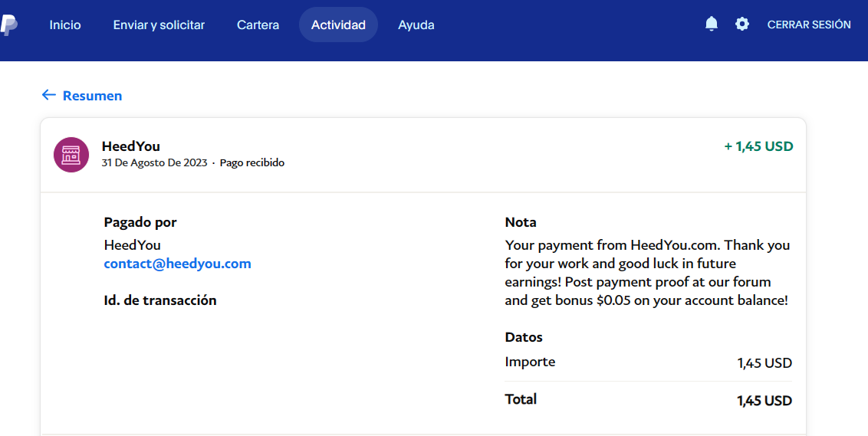This screenshot has width=868, height=436.
Task: Open the settings gear
Action: coord(741,24)
